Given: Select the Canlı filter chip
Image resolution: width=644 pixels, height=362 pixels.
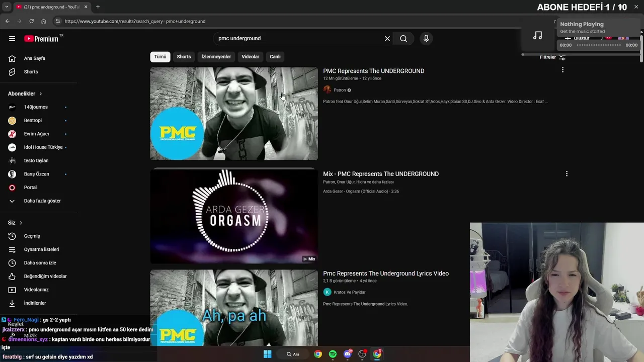Looking at the screenshot, I should point(275,57).
